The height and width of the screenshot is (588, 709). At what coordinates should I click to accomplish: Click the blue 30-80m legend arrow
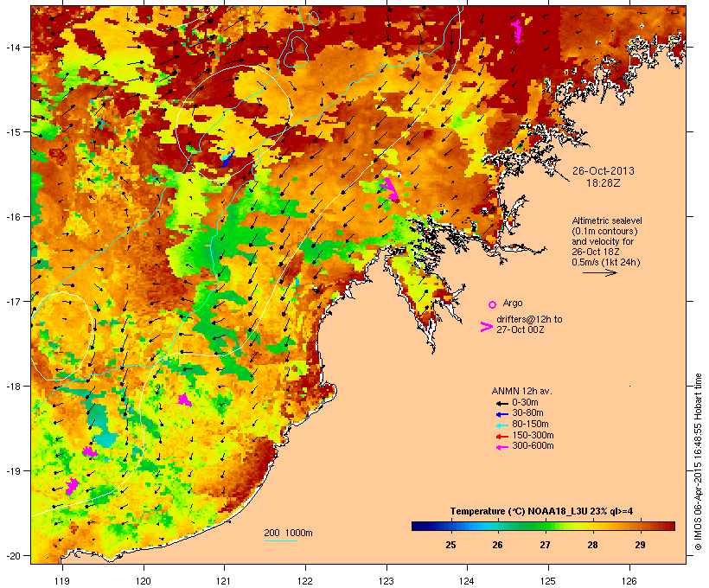(x=501, y=414)
